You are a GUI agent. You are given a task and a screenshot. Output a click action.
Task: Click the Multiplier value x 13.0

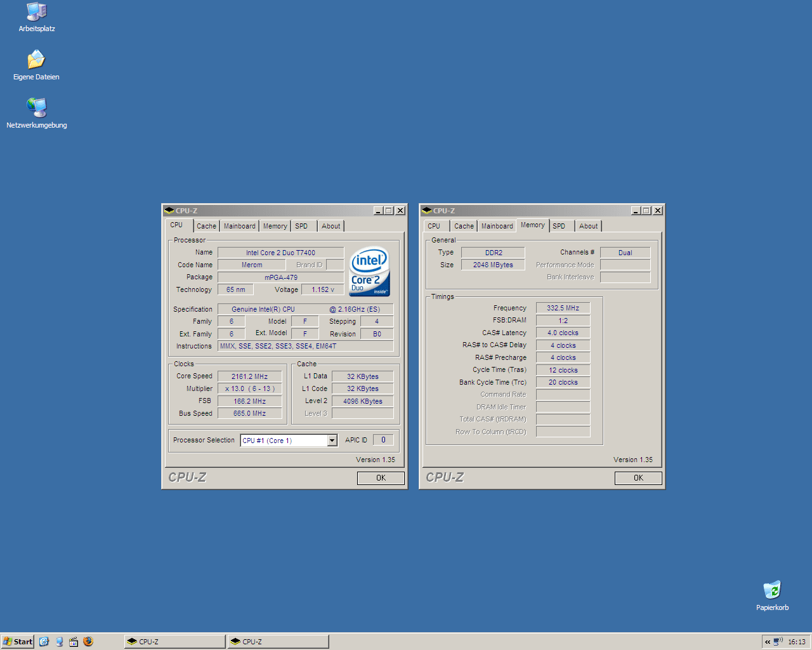coord(249,388)
